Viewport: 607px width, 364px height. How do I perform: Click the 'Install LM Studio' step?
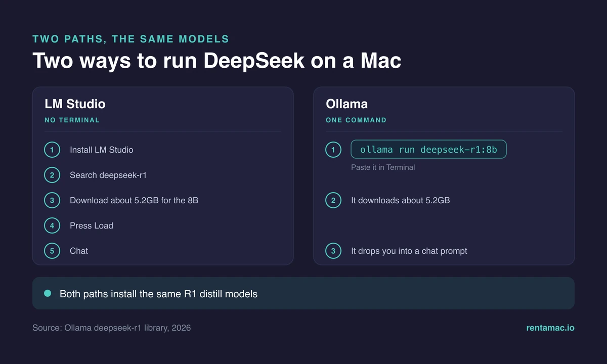(x=102, y=150)
